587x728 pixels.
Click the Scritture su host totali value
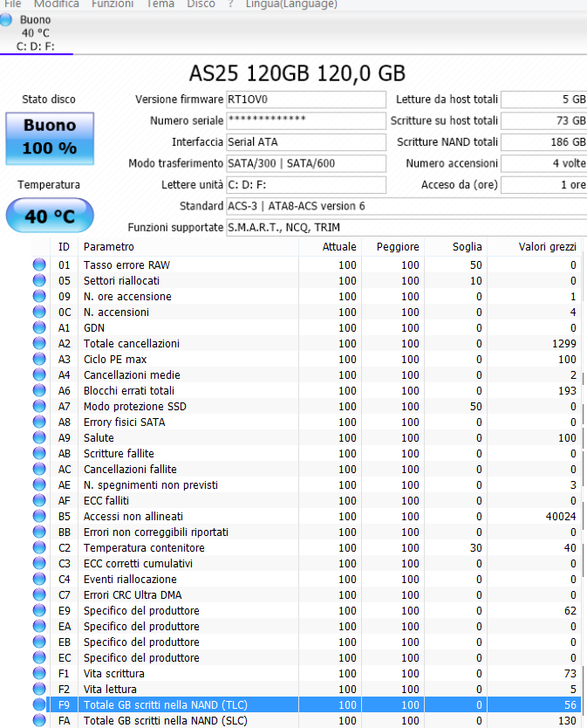(x=544, y=120)
